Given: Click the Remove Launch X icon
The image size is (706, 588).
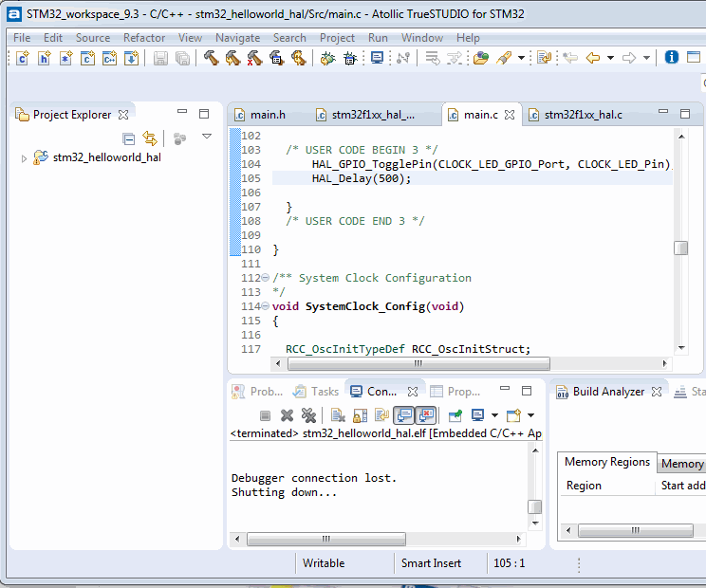Looking at the screenshot, I should click(x=287, y=415).
